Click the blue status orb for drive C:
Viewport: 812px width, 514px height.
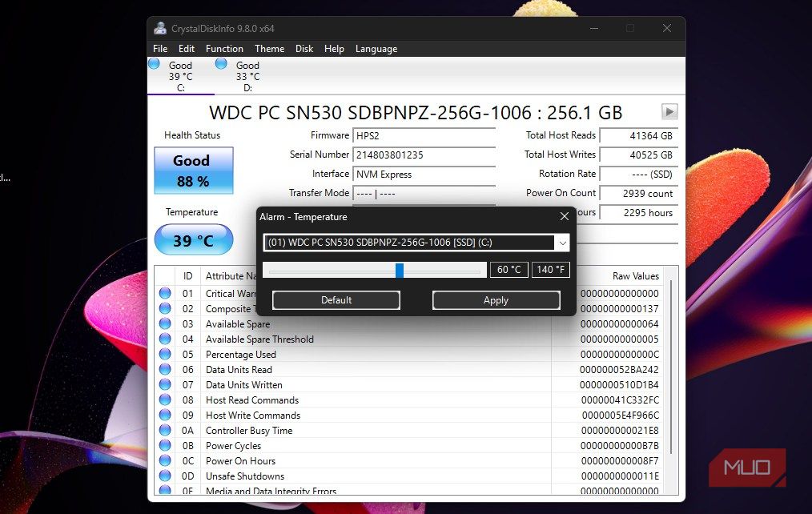[x=154, y=64]
